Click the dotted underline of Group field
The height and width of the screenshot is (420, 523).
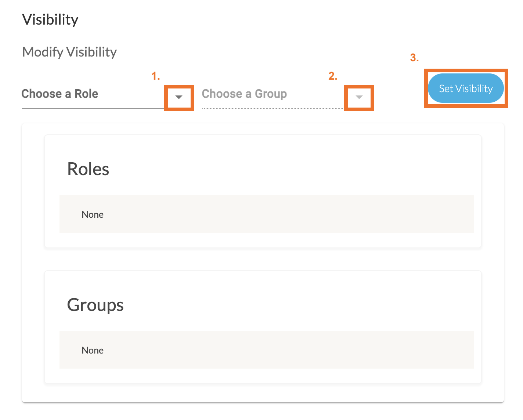coord(272,108)
